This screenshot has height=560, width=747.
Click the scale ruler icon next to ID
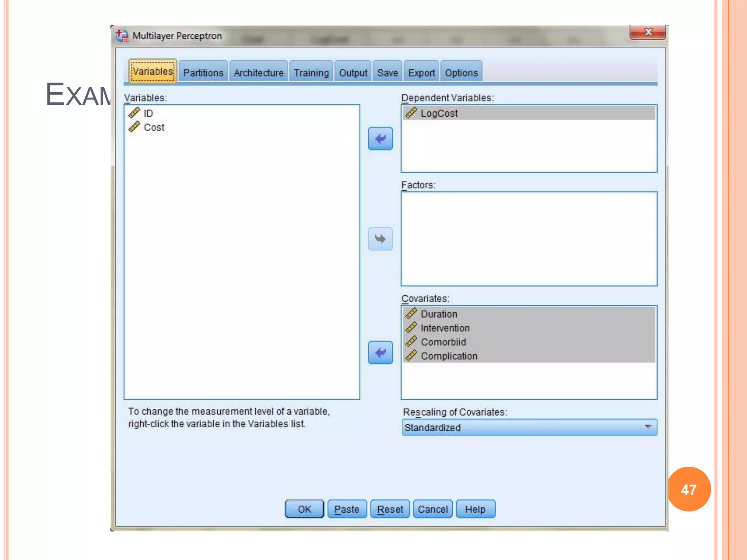click(134, 113)
